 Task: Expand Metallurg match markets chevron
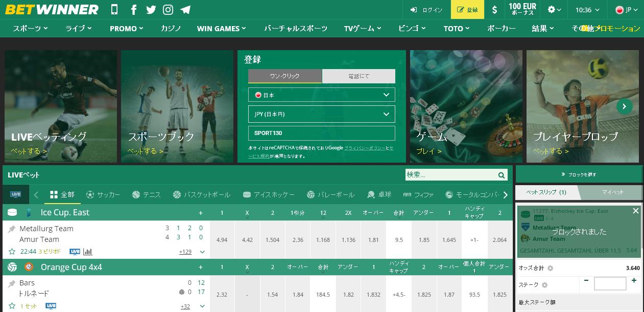click(202, 252)
